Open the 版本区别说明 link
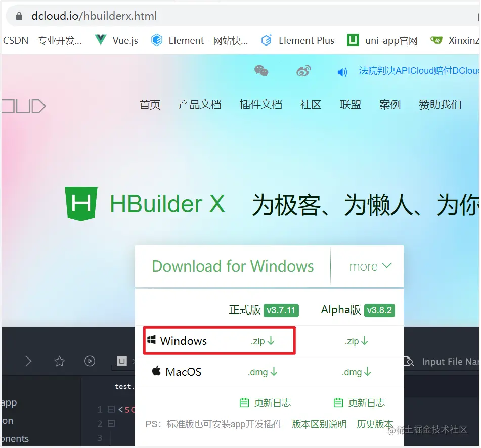 (x=319, y=424)
